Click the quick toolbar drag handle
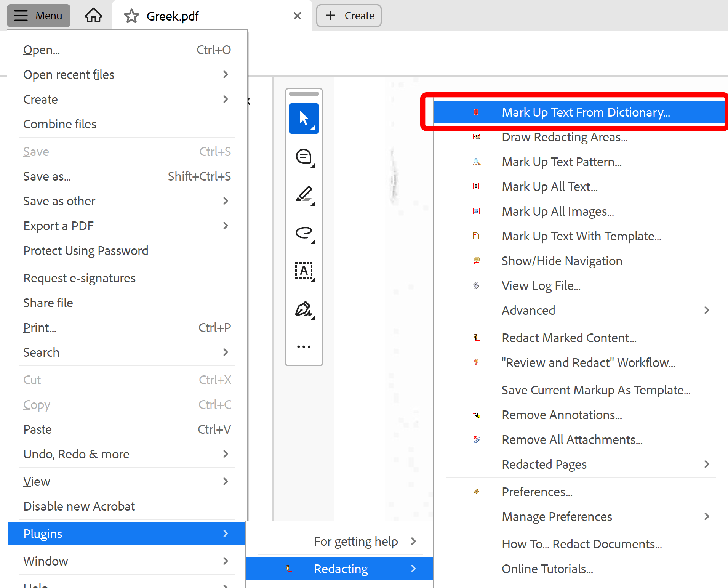Screen dimensions: 728x588 click(x=304, y=94)
